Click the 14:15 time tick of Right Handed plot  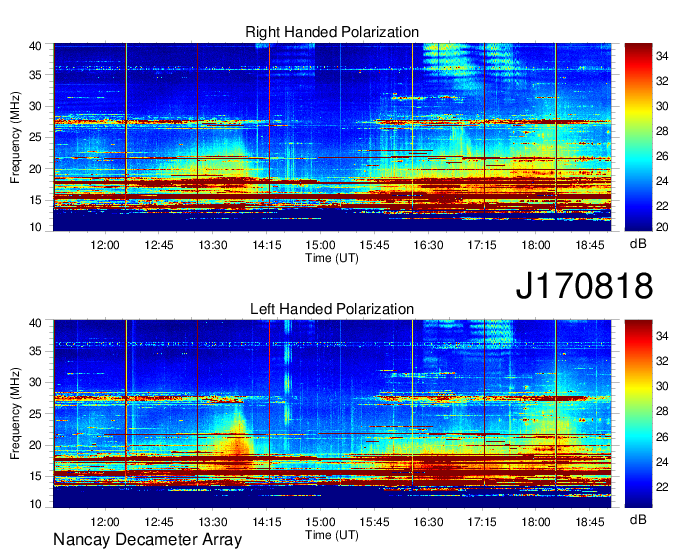point(267,245)
